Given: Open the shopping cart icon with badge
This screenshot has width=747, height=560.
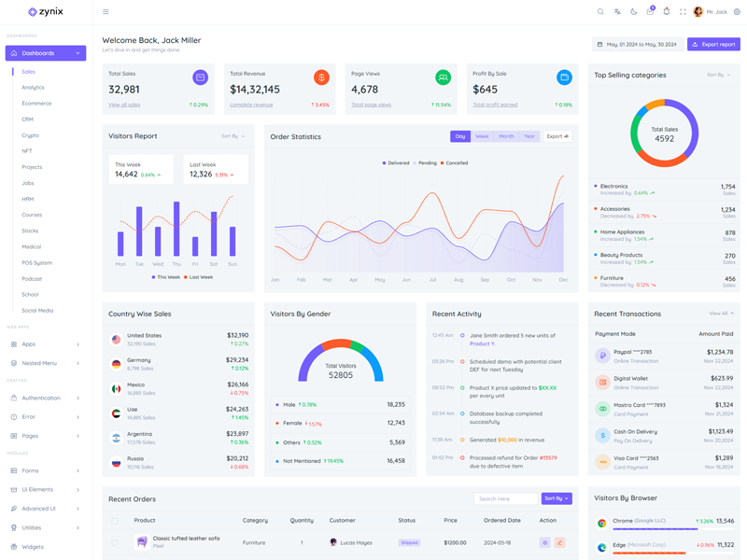Looking at the screenshot, I should [650, 12].
